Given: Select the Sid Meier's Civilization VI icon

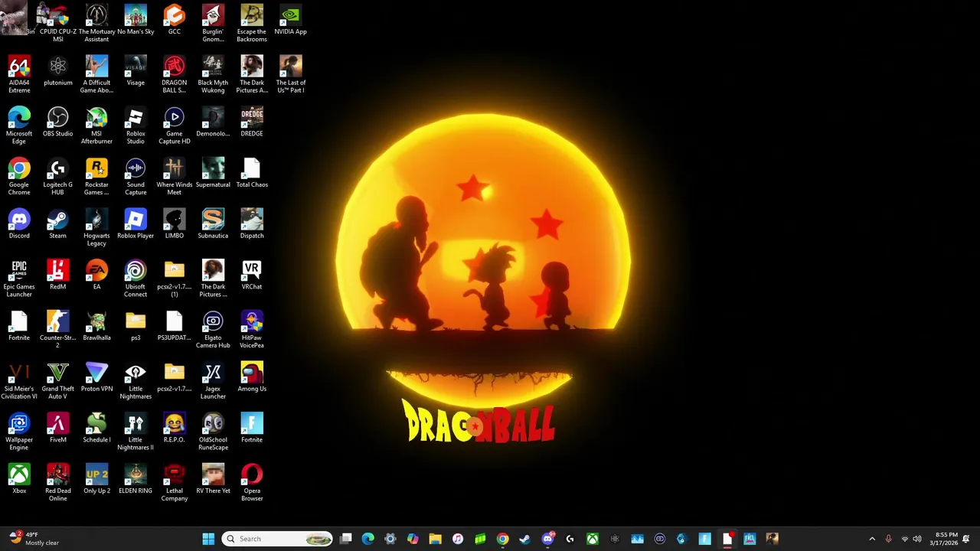Looking at the screenshot, I should click(19, 380).
